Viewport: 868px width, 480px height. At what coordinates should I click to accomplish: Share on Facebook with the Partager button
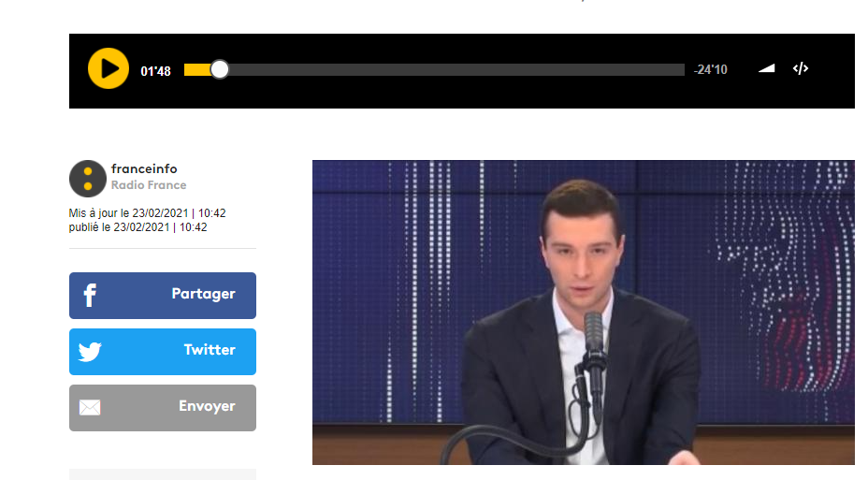(x=163, y=295)
